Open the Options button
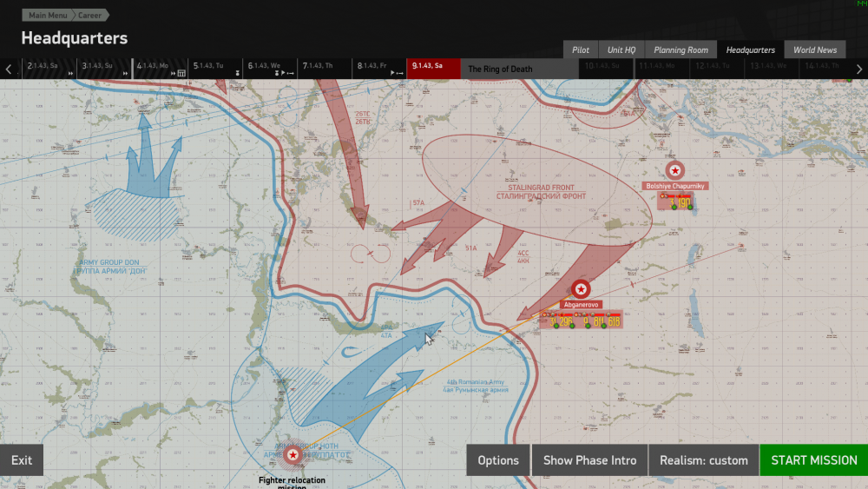 click(498, 460)
